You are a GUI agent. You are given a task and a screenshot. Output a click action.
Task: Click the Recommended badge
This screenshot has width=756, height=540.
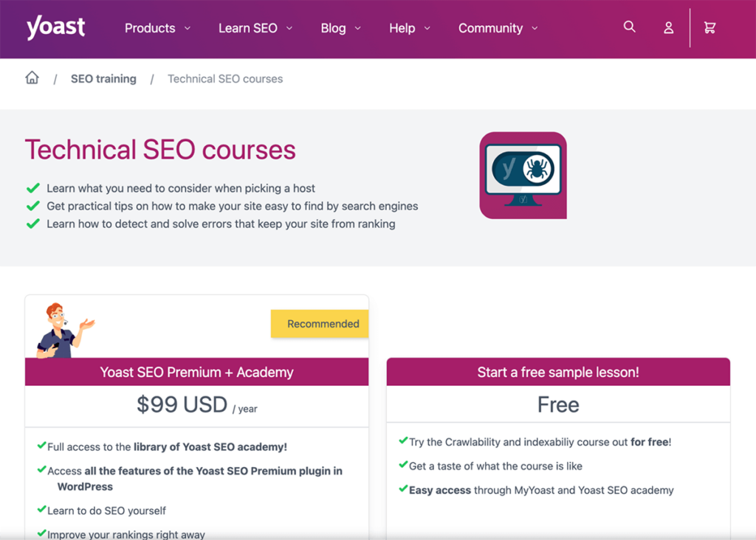coord(319,323)
